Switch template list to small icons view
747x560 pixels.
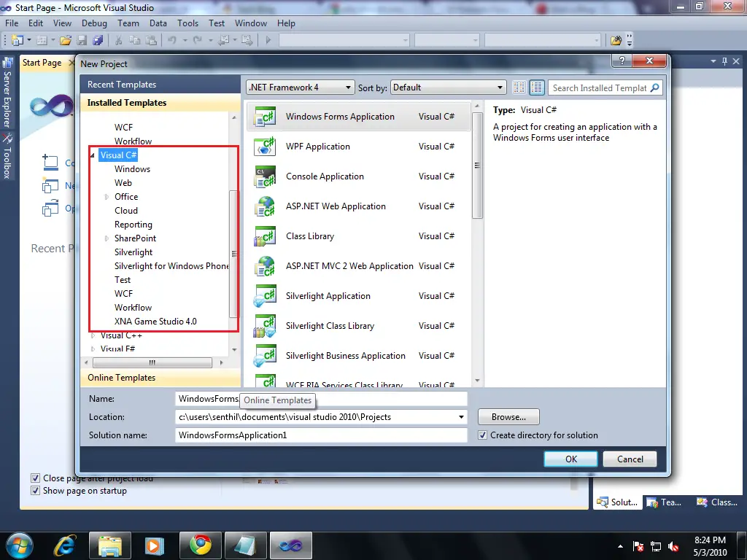[519, 87]
